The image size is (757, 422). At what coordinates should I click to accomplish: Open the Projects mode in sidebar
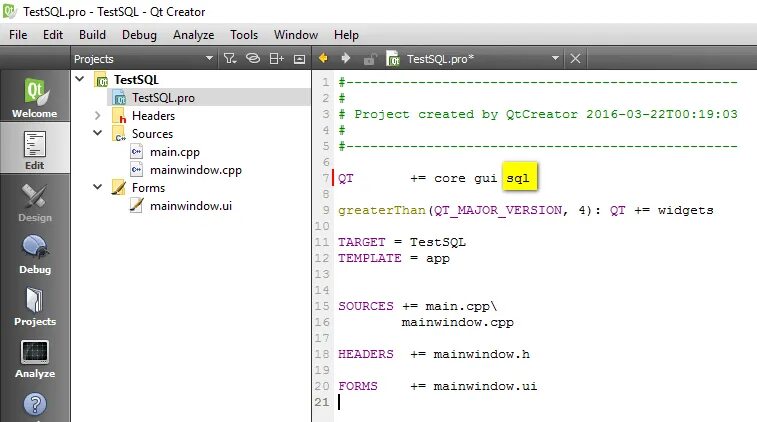point(35,306)
